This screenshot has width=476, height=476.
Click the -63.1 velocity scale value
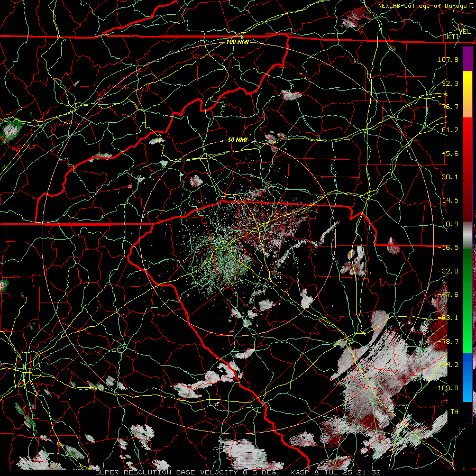(x=448, y=318)
